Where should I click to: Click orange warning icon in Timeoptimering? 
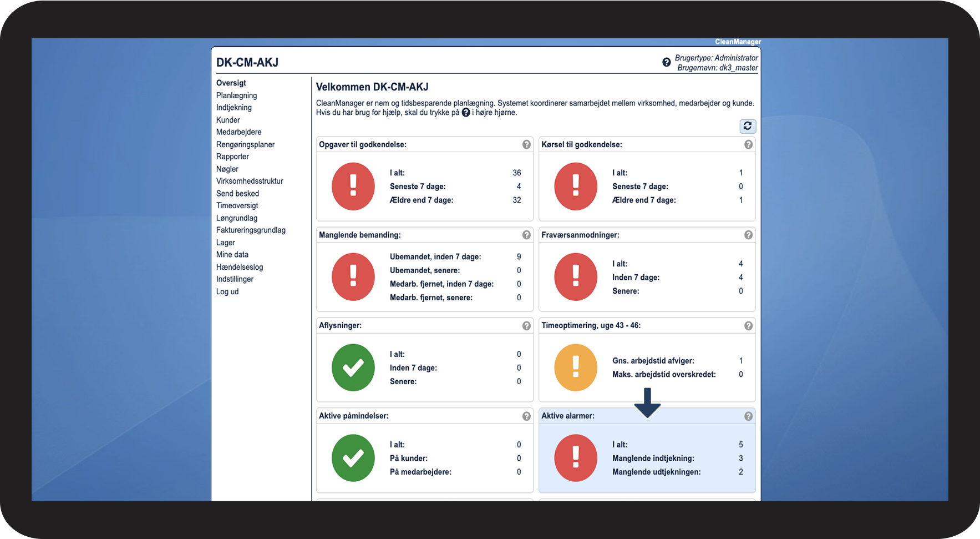tap(576, 367)
